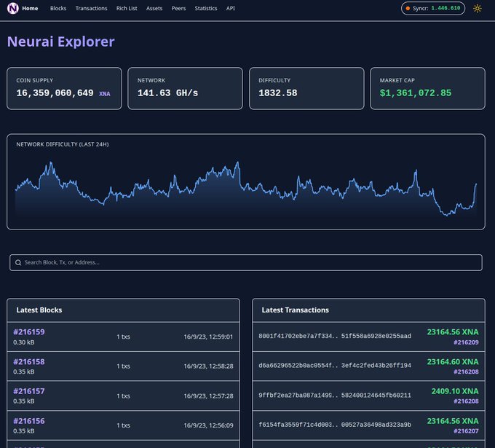Open the Blocks menu item
The width and height of the screenshot is (495, 448).
pos(58,9)
